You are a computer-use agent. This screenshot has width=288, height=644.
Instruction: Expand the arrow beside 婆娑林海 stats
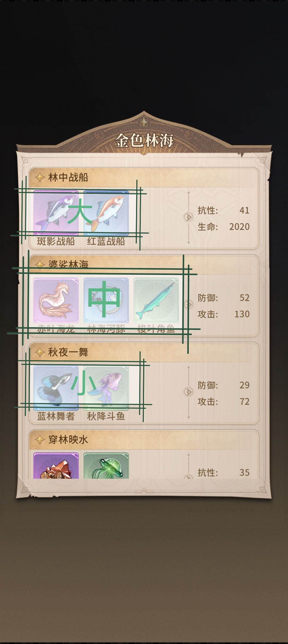[x=189, y=304]
